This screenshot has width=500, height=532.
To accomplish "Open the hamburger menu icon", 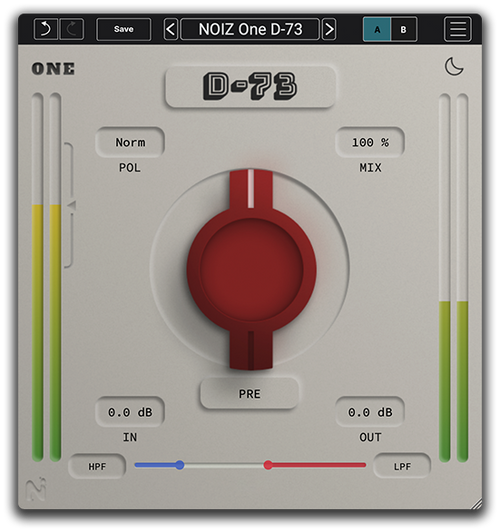I will coord(458,30).
